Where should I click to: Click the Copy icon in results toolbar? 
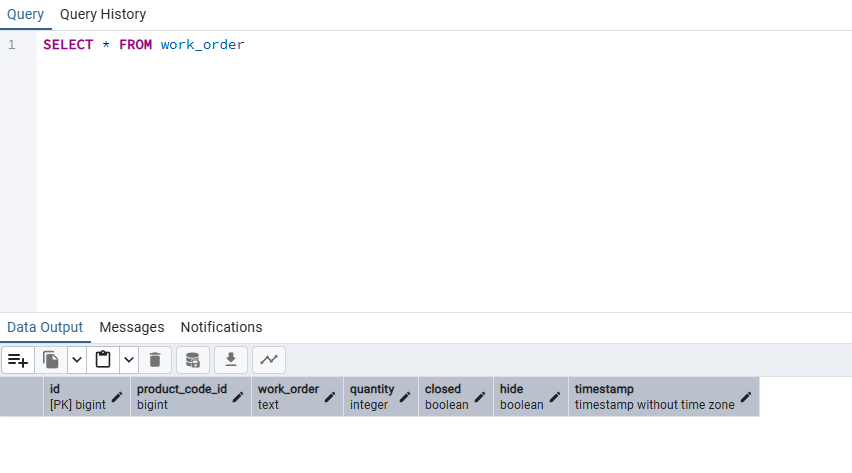(x=51, y=360)
